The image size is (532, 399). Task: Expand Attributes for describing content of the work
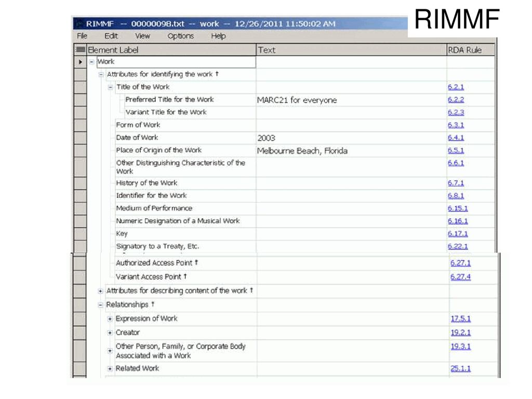tap(100, 291)
